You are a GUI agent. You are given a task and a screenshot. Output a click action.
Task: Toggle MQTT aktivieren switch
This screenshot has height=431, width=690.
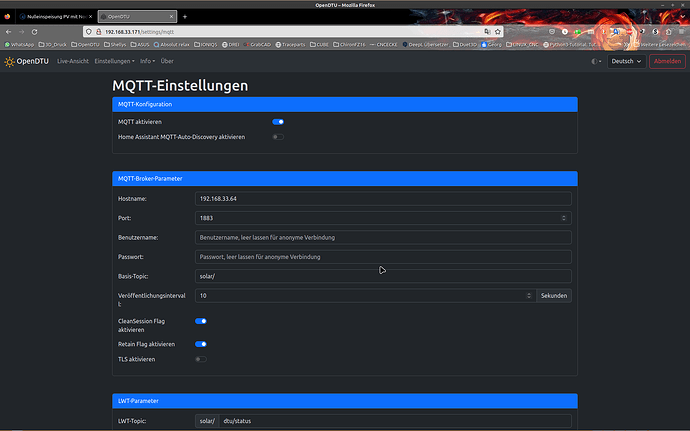(278, 122)
